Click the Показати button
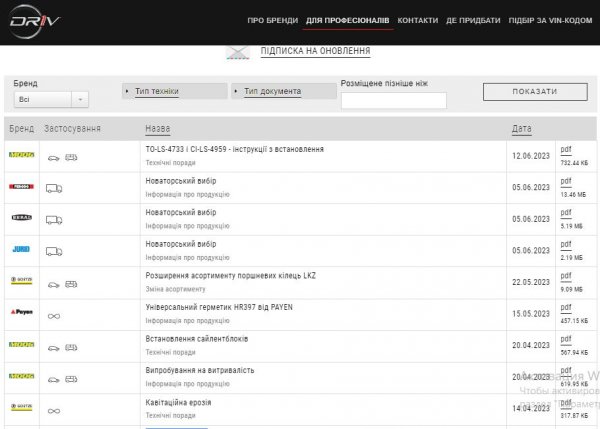 tap(535, 92)
